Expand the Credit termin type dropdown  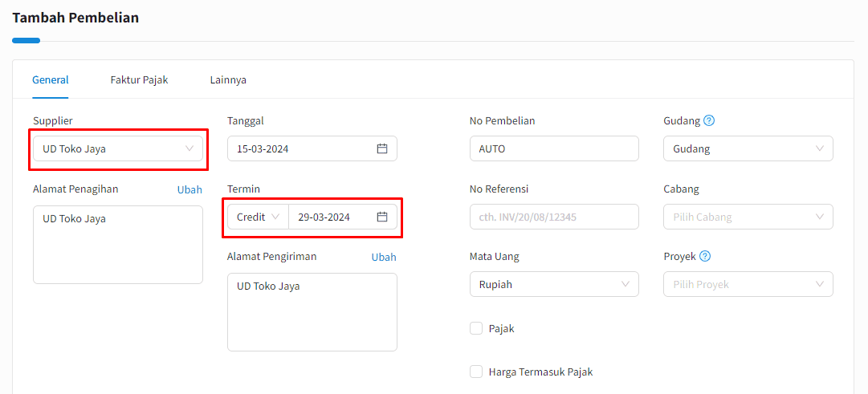point(258,217)
